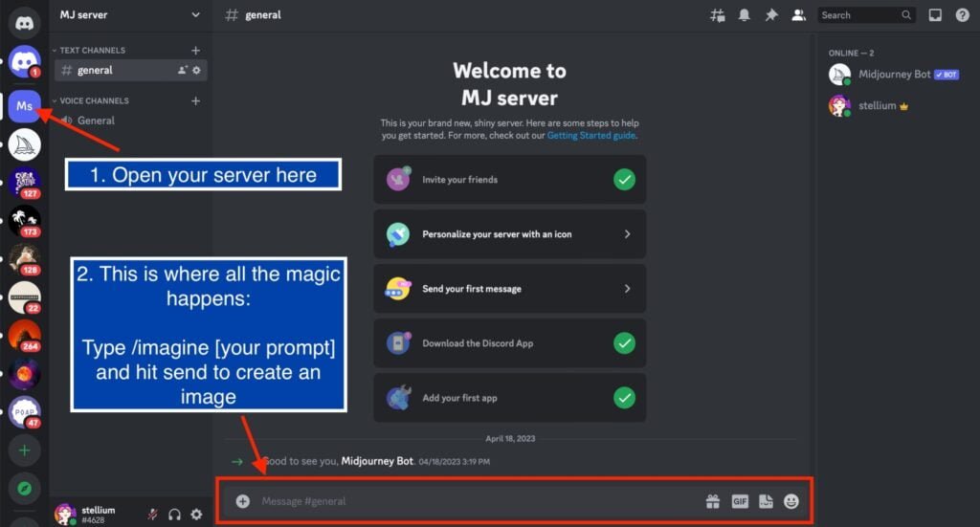Click Download the Discord App card

point(509,343)
